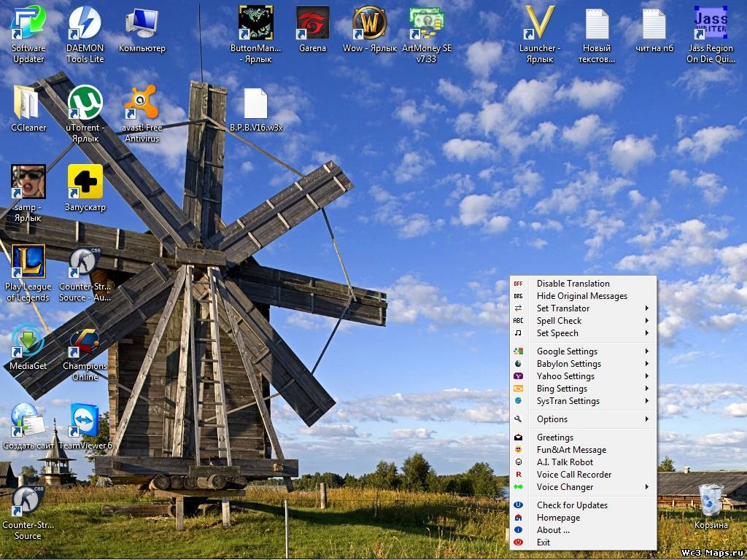Expand the Set Translator submenu
Viewport: 747px width, 560px height.
[563, 308]
